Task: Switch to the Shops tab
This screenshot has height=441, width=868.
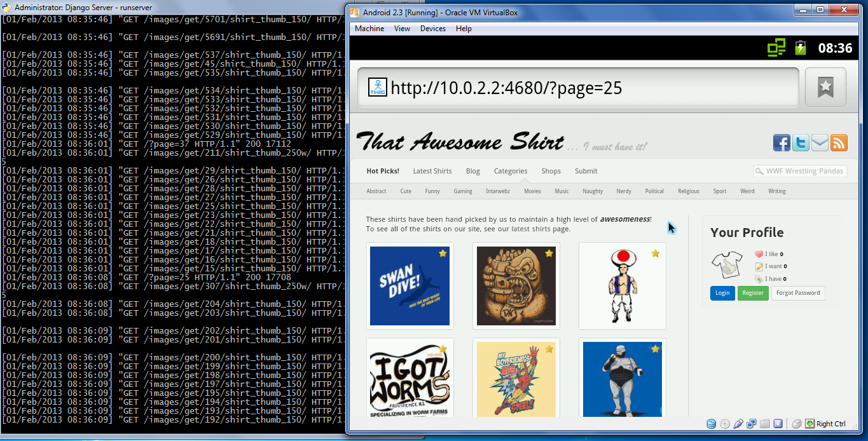Action: (551, 171)
